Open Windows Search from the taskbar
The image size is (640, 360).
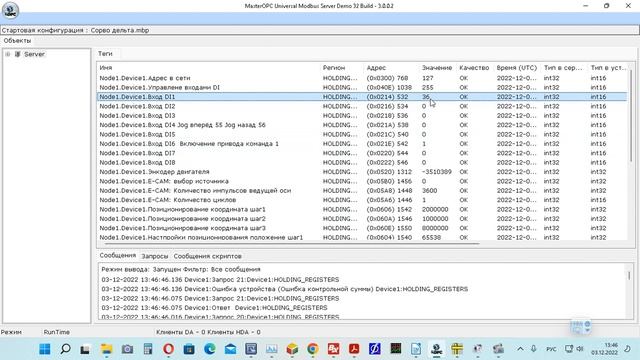[65, 349]
